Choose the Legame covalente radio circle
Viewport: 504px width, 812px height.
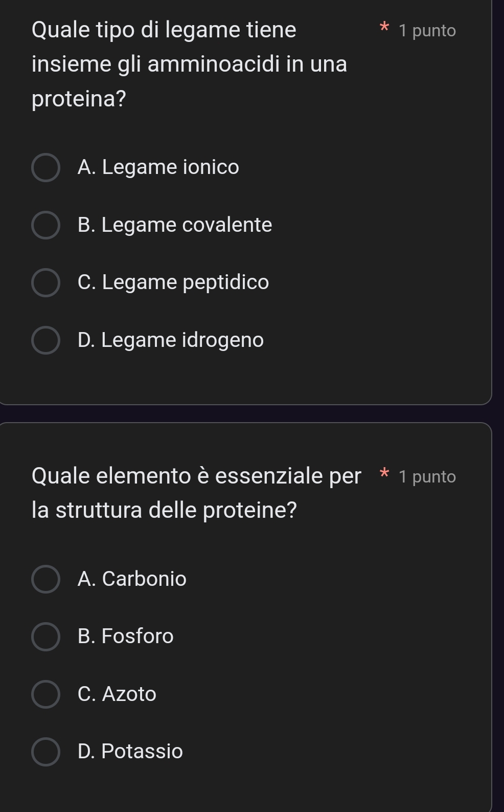click(x=46, y=225)
